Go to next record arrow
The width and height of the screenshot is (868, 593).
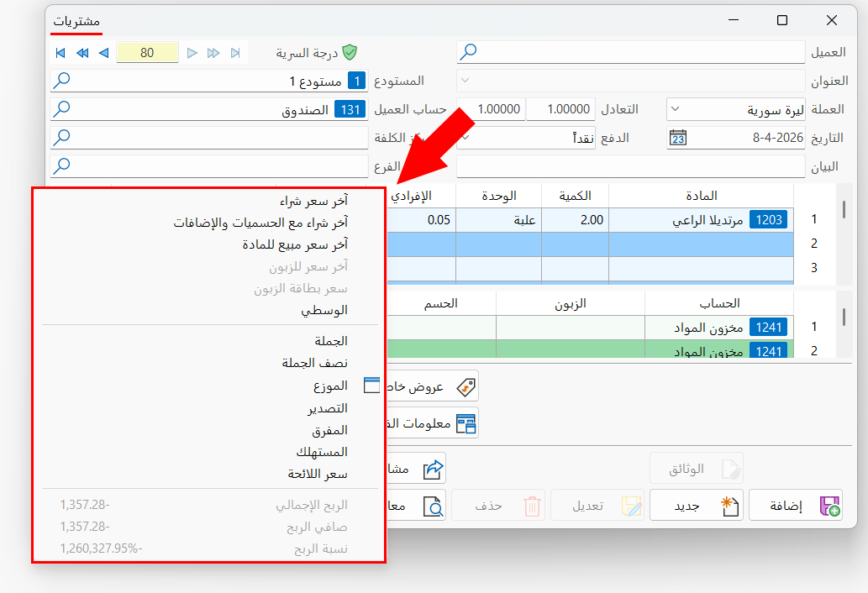(192, 53)
